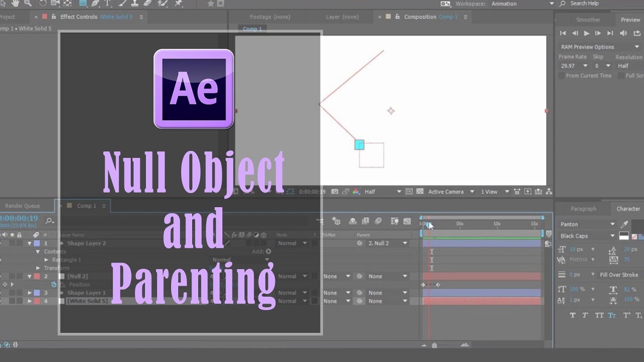Image resolution: width=644 pixels, height=362 pixels.
Task: Switch to the Character tab
Action: 628,209
